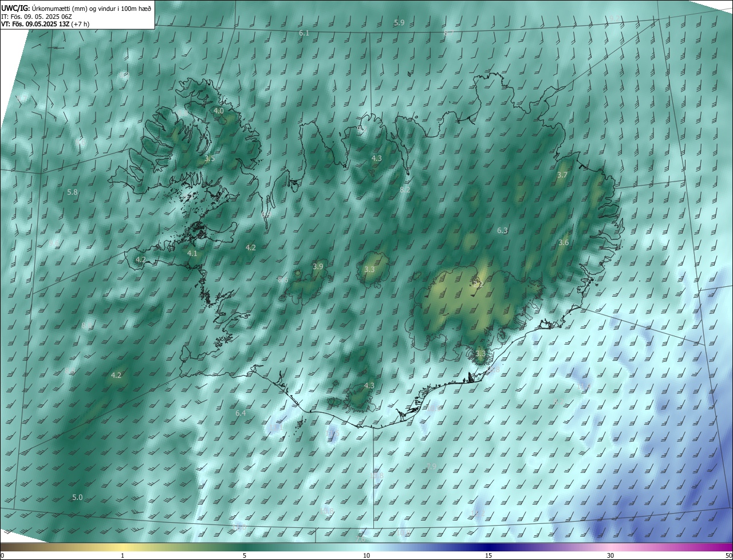Click the "3.9" value label on the map

(x=318, y=267)
